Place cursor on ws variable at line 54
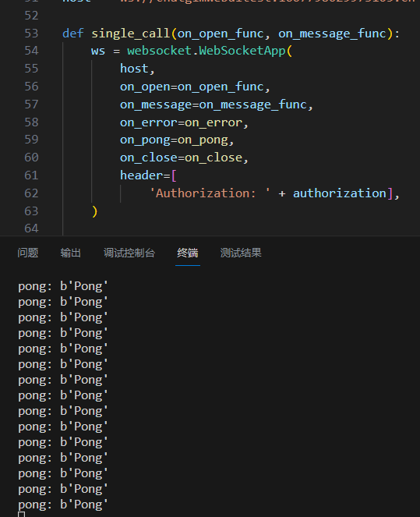Screen dimensions: 420x517 click(98, 51)
